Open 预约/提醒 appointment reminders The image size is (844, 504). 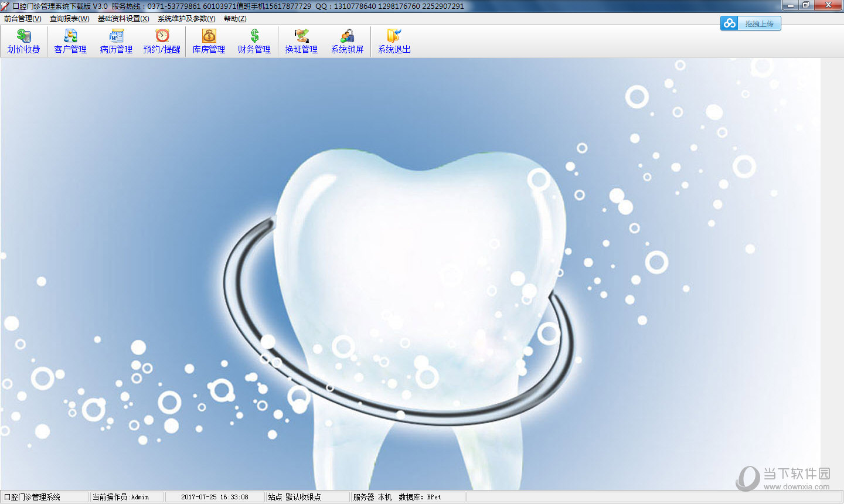pyautogui.click(x=162, y=42)
